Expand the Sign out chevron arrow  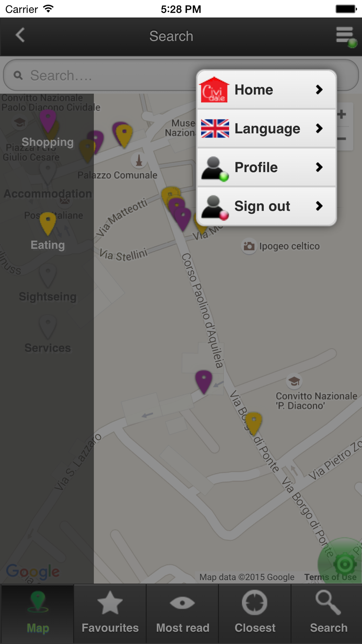pos(319,206)
